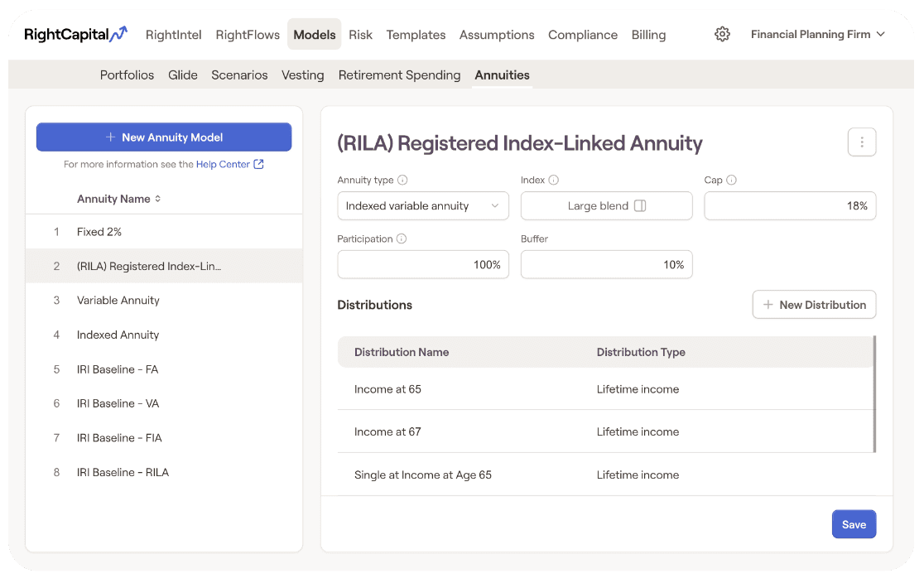Open the Annuity type dropdown
Screen dimensions: 924x583
423,205
